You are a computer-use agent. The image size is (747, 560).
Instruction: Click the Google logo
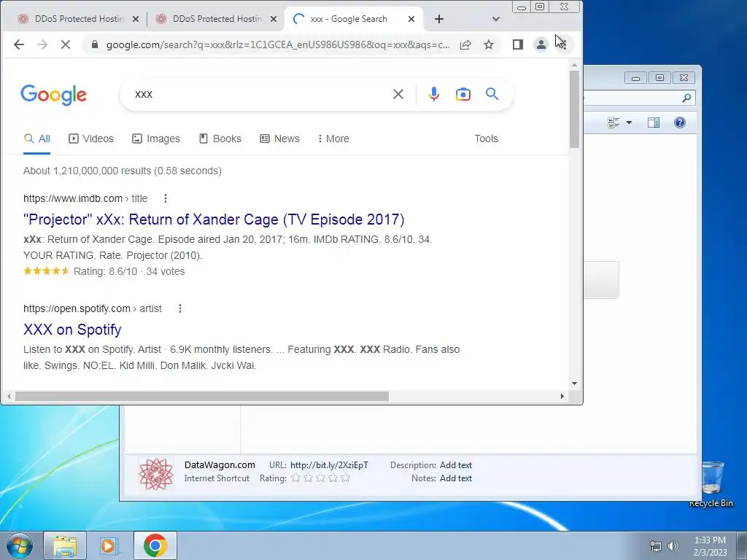click(54, 95)
